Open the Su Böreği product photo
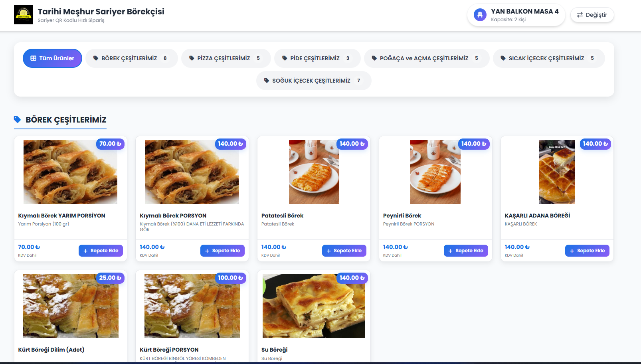Screen dimensions: 641x364 pos(314,306)
